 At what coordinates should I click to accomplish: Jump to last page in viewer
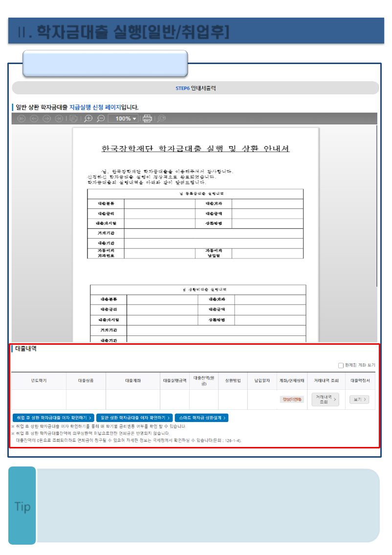(59, 118)
